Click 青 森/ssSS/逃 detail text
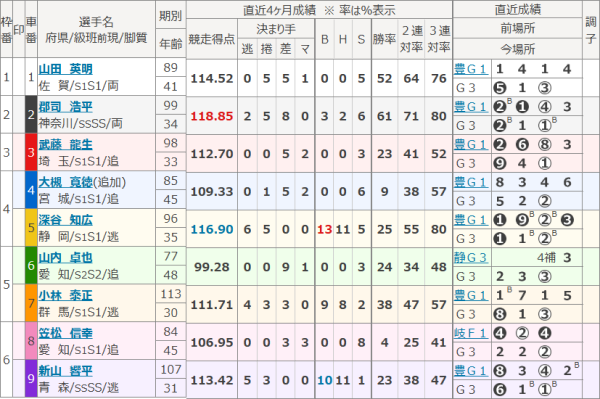 coord(78,388)
